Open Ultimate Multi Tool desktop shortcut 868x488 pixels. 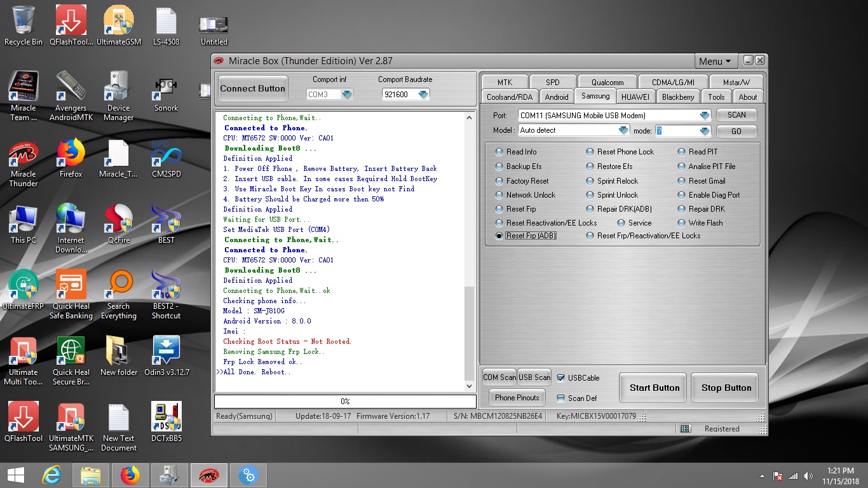24,361
